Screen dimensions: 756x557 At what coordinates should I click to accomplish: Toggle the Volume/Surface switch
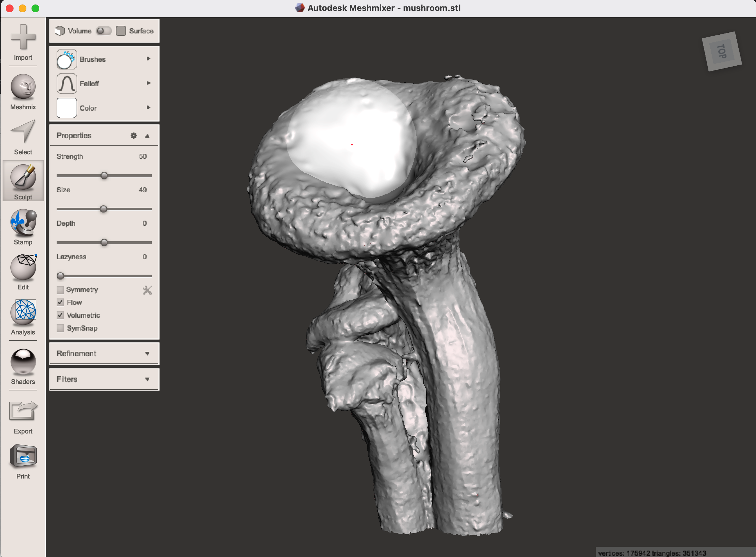(x=104, y=31)
